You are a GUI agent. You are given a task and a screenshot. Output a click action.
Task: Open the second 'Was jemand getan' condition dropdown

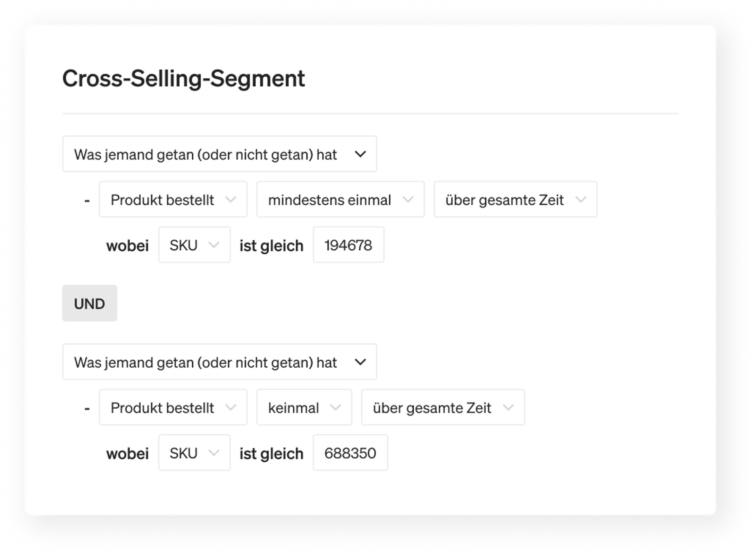click(x=219, y=362)
